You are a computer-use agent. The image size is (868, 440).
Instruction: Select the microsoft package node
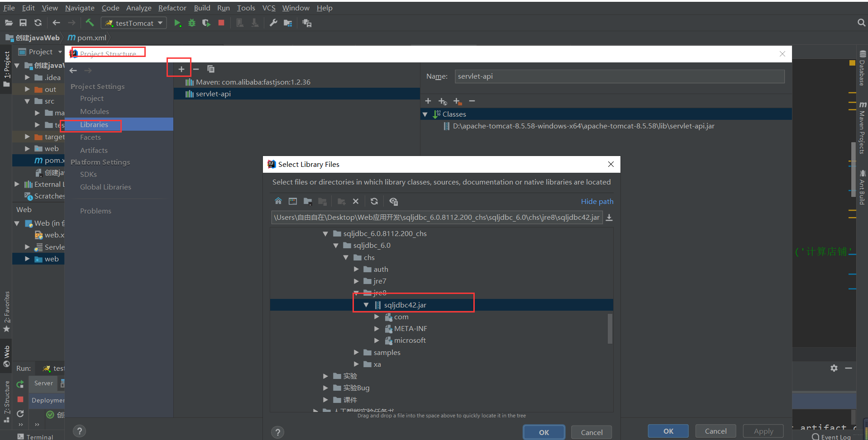point(410,340)
